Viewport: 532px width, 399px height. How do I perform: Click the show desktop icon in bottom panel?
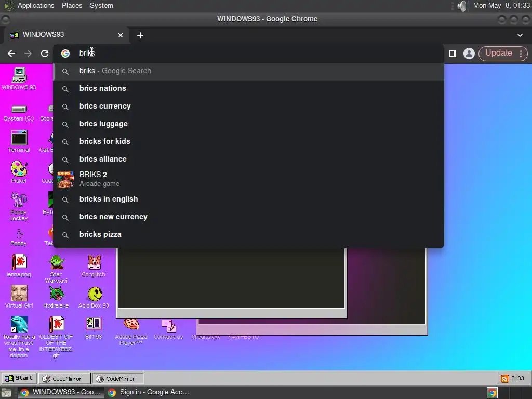point(6,393)
